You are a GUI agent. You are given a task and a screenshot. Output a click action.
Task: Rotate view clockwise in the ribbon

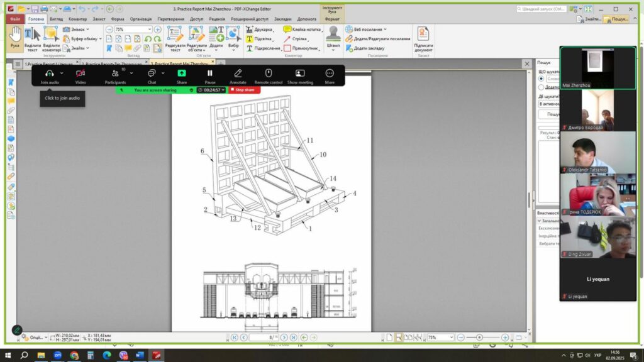157,39
